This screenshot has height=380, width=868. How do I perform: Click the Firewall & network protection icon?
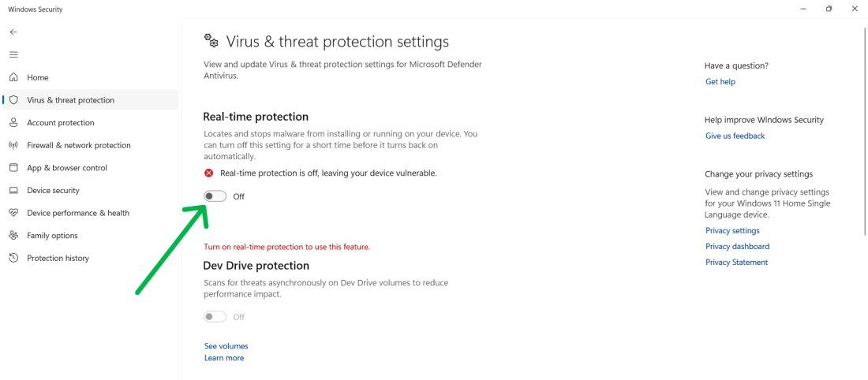point(13,145)
